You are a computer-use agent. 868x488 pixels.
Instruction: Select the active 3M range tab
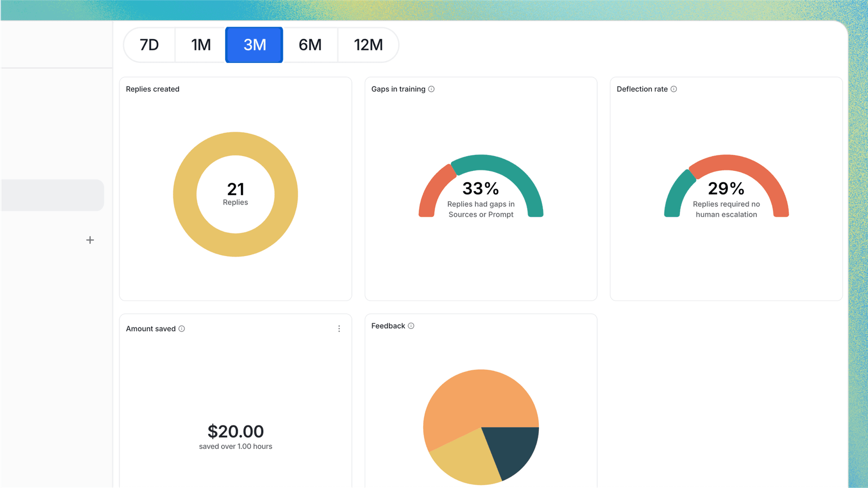click(254, 45)
